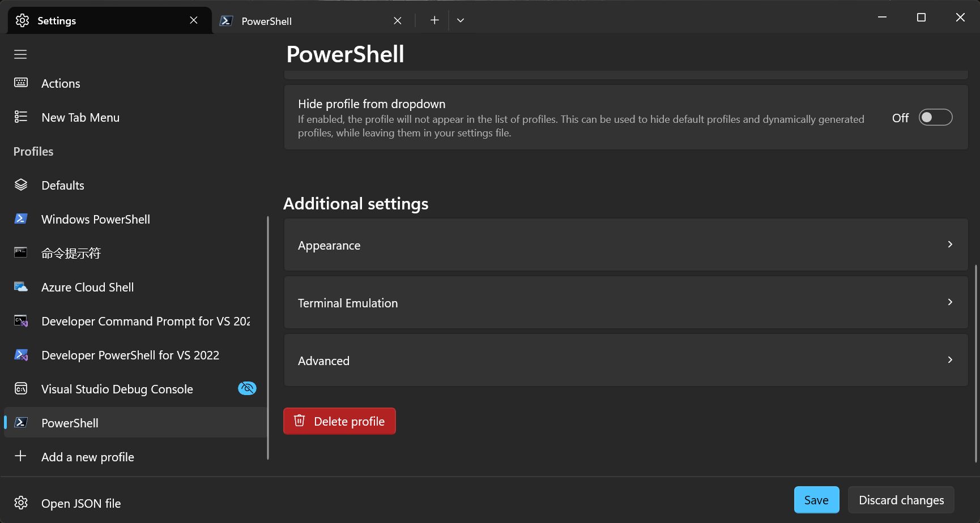Open the hamburger navigation menu
The width and height of the screenshot is (980, 523).
pyautogui.click(x=20, y=54)
